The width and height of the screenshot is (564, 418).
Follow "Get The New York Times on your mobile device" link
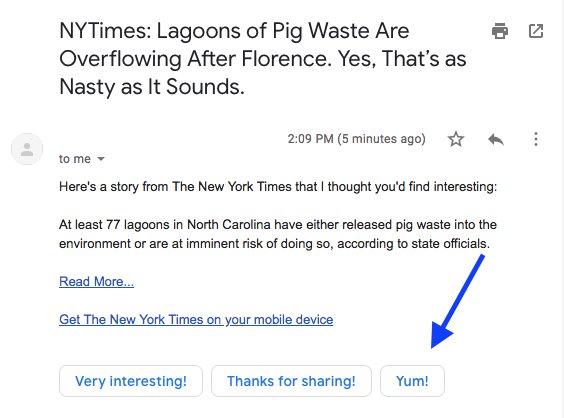pos(196,319)
